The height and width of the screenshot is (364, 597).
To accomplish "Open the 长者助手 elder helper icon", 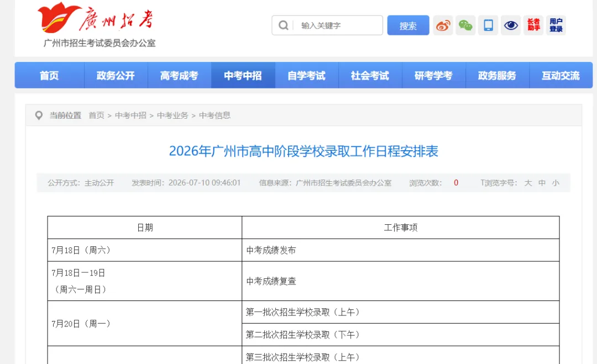I will click(533, 25).
